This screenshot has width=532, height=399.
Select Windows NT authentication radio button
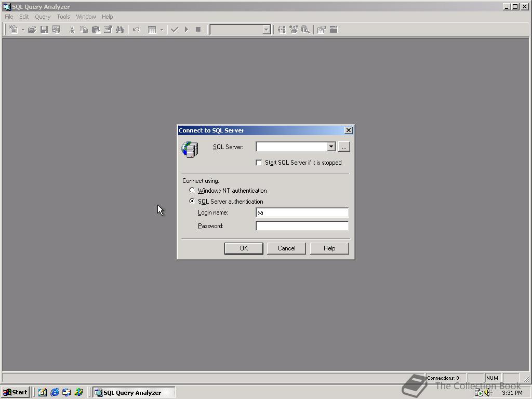pos(192,190)
